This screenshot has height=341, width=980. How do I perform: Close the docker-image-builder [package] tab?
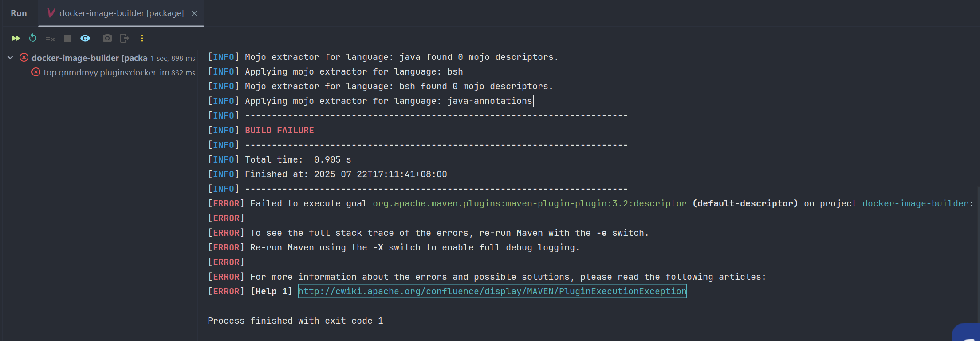pos(194,13)
